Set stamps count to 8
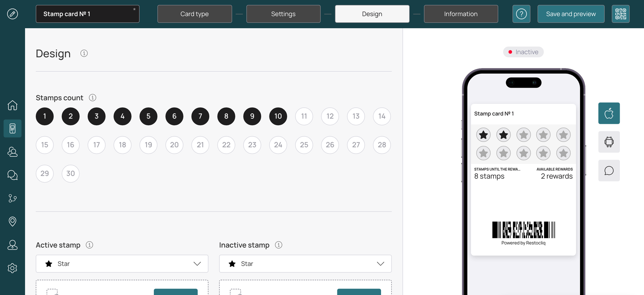The height and width of the screenshot is (295, 644). [x=226, y=116]
